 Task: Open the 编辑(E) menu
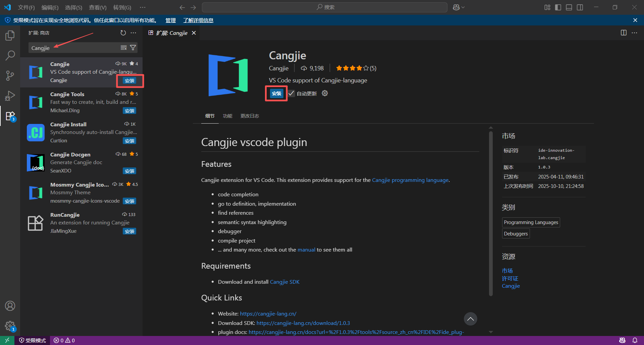50,7
